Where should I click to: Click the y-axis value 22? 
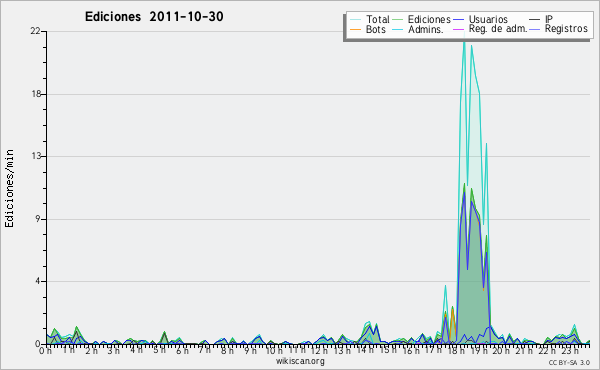pos(36,31)
